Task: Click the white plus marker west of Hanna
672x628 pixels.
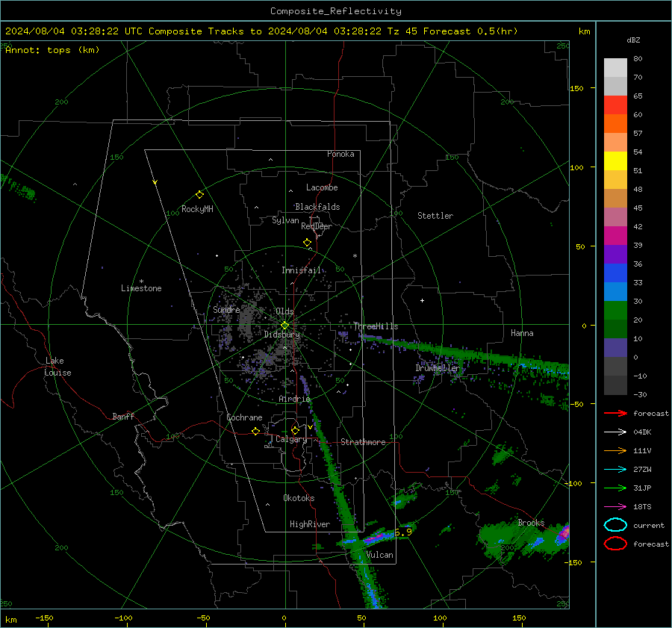Action: pyautogui.click(x=422, y=300)
